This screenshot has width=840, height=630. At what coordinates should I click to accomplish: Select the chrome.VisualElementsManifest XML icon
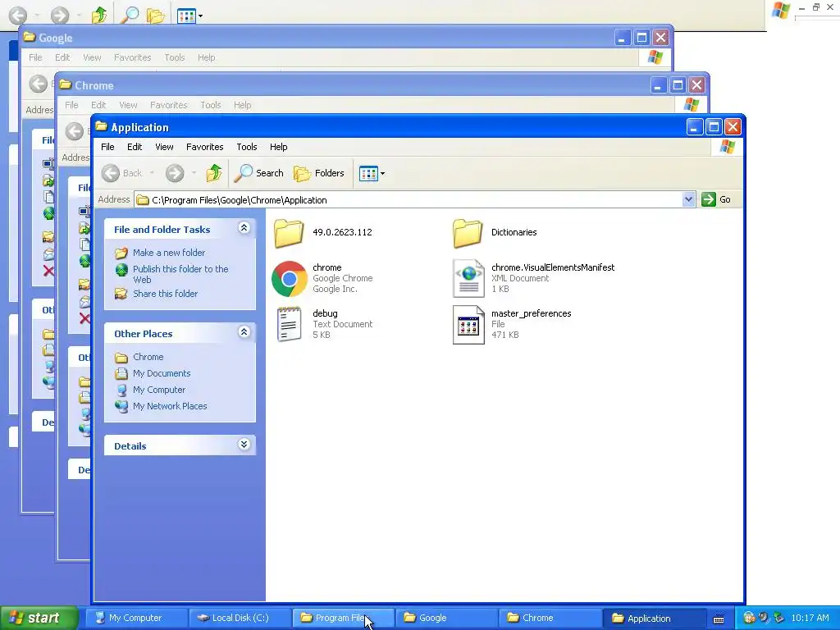point(468,279)
